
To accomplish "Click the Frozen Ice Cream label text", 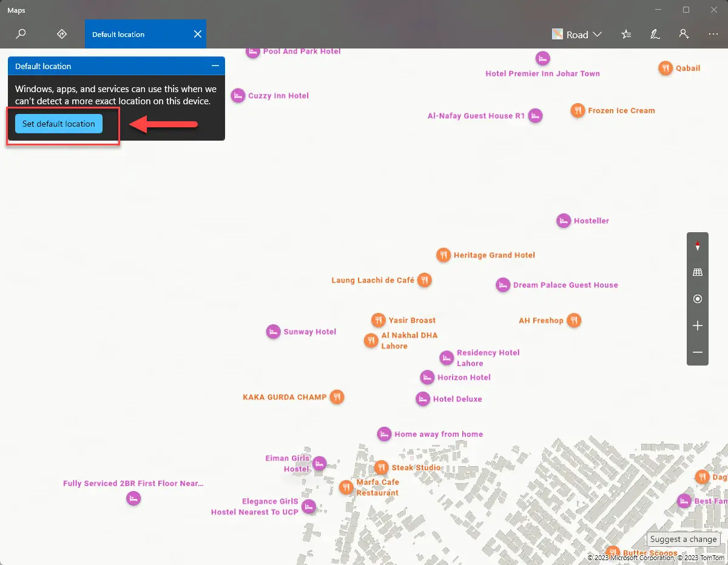I will tap(622, 110).
